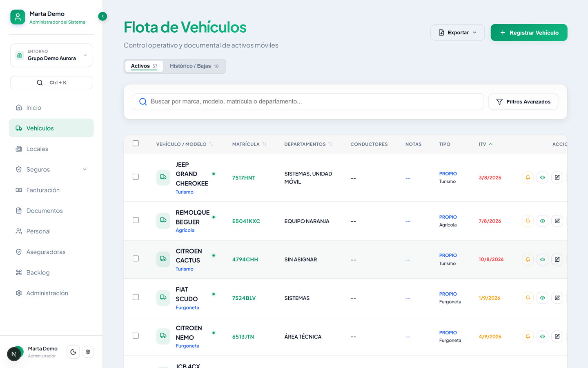View details of Citroen Nemo via eye icon
This screenshot has height=368, width=588.
pos(542,337)
